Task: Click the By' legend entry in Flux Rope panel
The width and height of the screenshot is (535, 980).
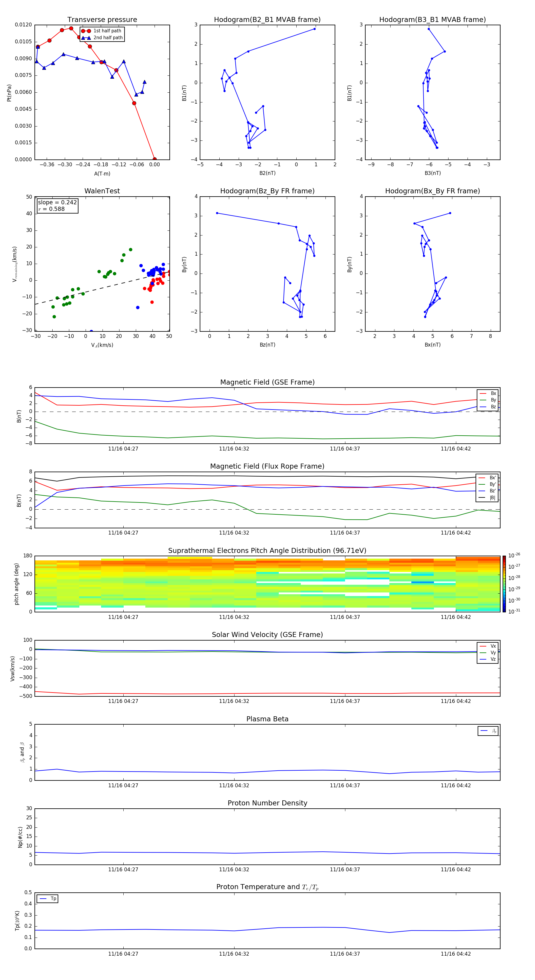Action: (487, 484)
